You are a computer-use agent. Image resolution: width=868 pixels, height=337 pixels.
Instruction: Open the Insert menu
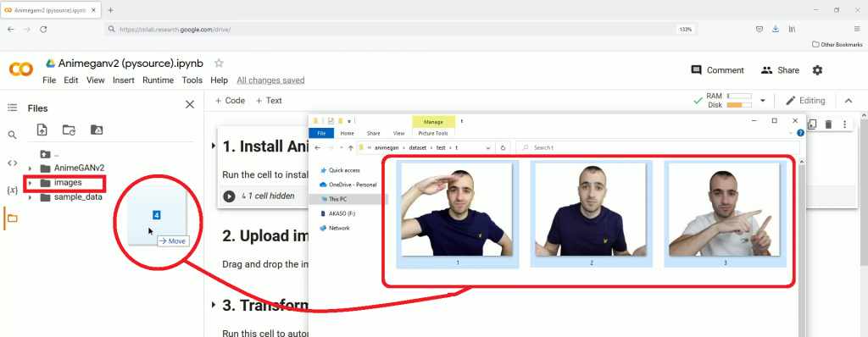click(124, 80)
